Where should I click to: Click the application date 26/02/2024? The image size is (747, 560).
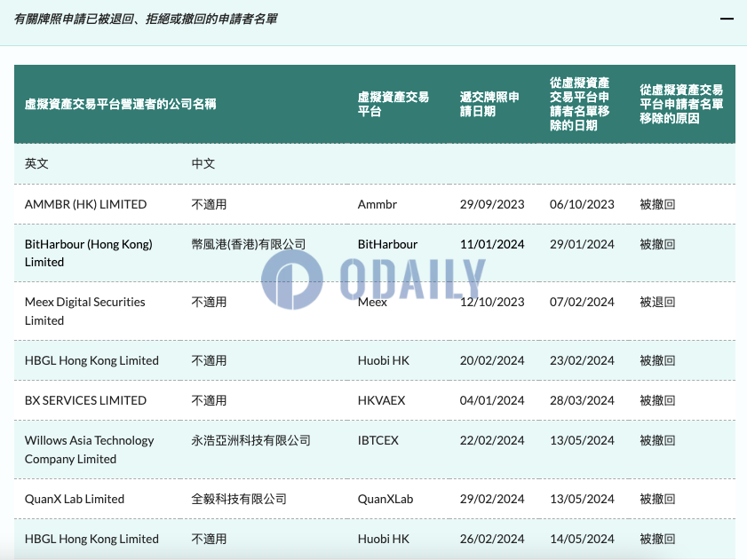(x=492, y=539)
